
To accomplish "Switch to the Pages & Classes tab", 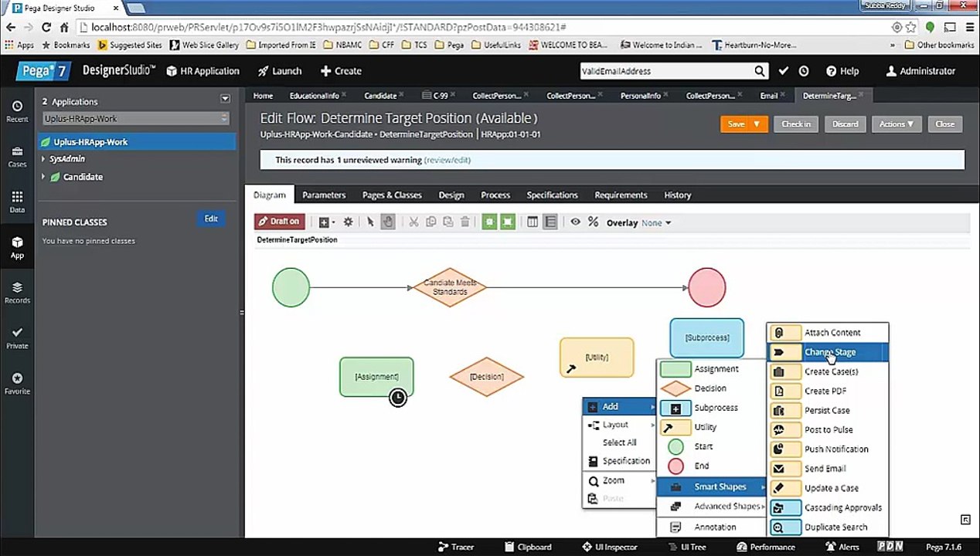I will [x=392, y=195].
